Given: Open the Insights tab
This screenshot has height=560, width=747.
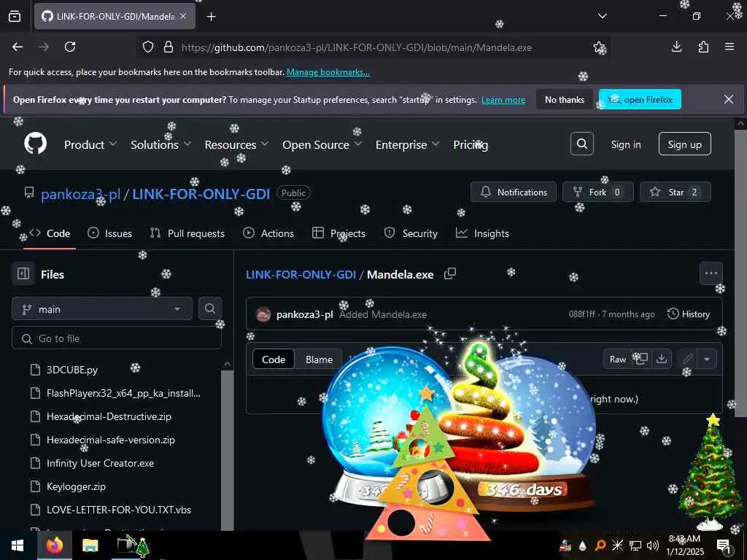Looking at the screenshot, I should click(x=483, y=233).
